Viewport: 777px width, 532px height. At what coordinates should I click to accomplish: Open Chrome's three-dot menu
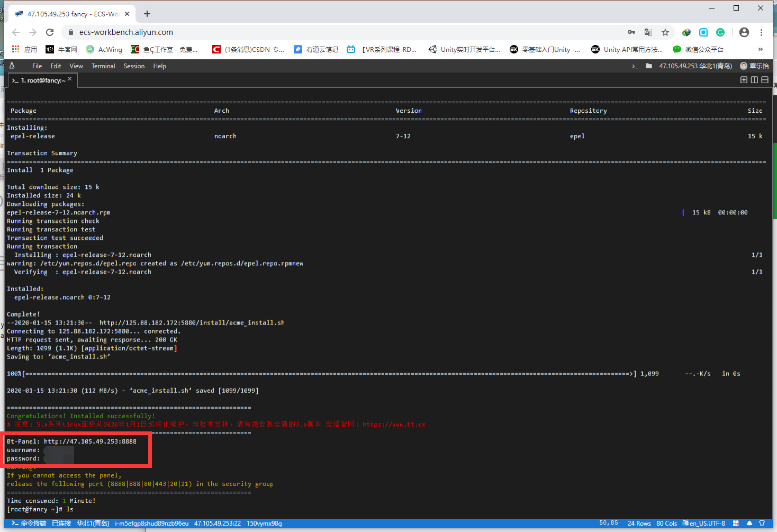click(761, 32)
